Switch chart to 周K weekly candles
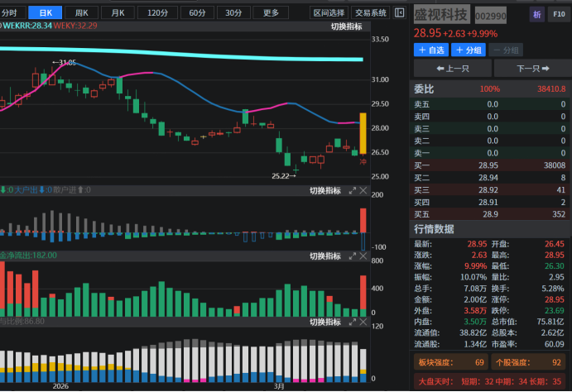Viewport: 572px width, 392px height. click(81, 12)
